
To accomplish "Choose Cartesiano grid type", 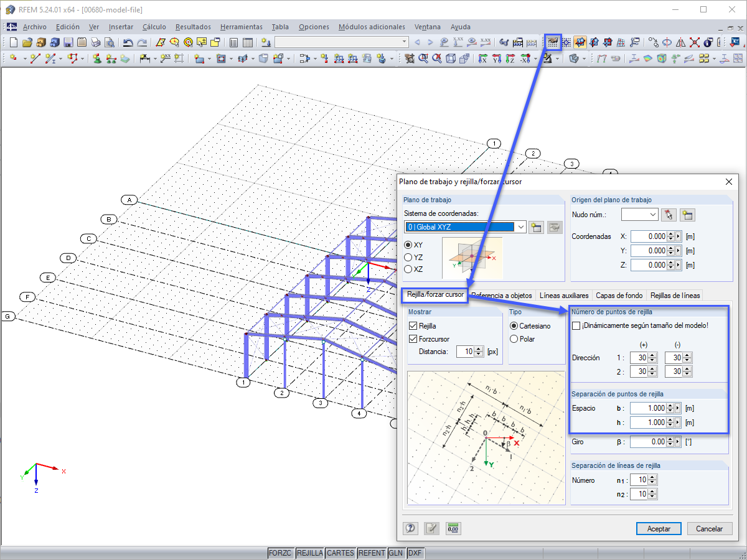I will 514,326.
